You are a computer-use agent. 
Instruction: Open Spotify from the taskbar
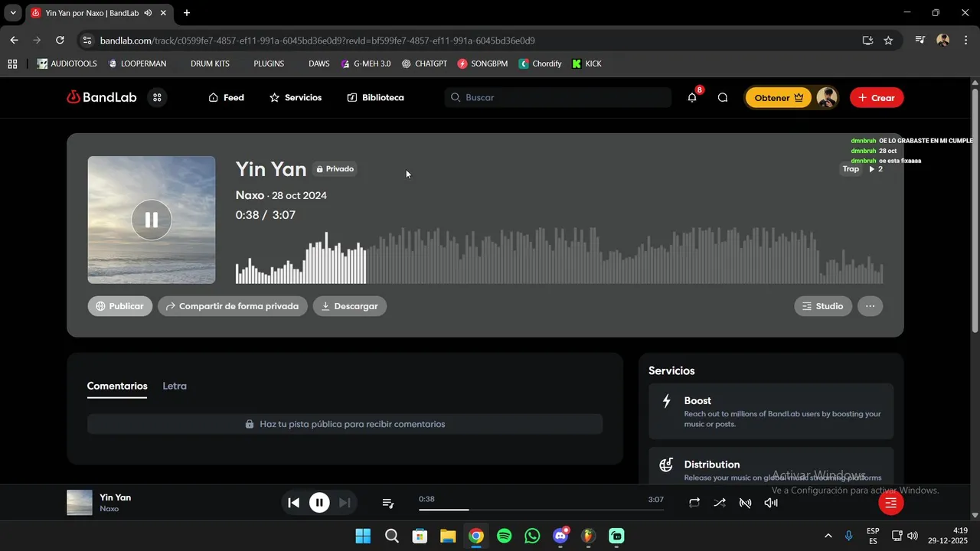pyautogui.click(x=504, y=536)
